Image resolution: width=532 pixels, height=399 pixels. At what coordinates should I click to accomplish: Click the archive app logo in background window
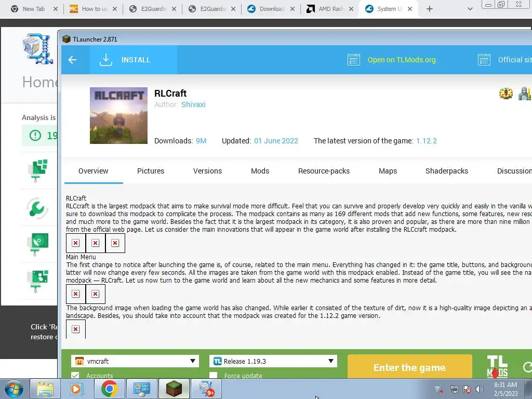(x=37, y=49)
